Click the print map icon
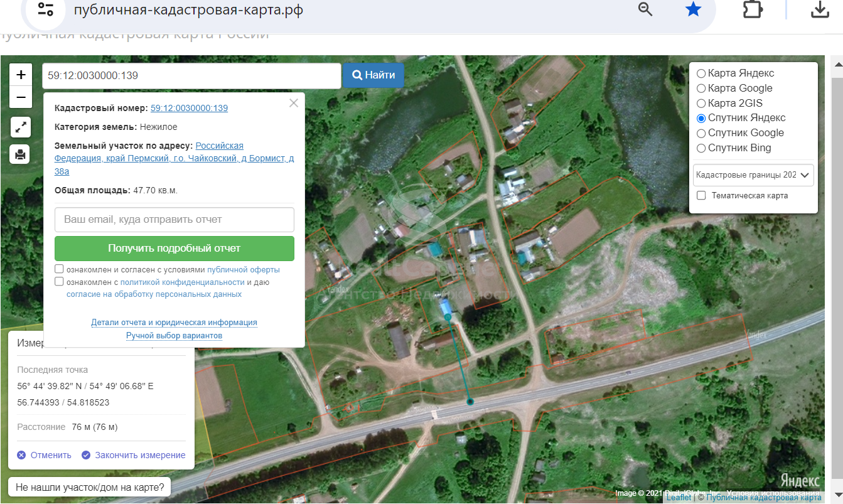Viewport: 843px width, 504px height. pyautogui.click(x=21, y=154)
